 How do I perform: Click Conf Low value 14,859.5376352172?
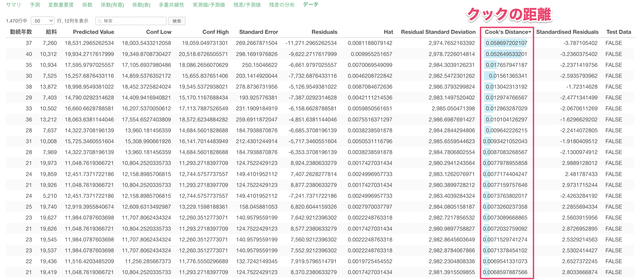(x=146, y=76)
